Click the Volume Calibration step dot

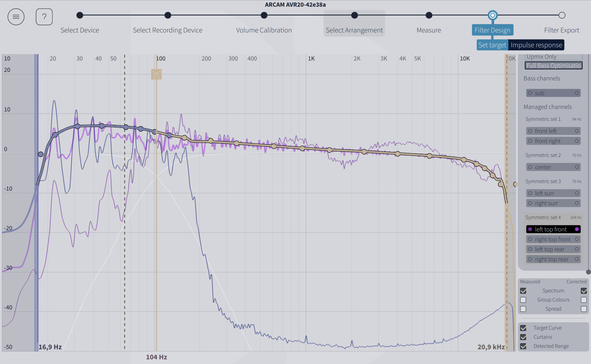tap(264, 15)
